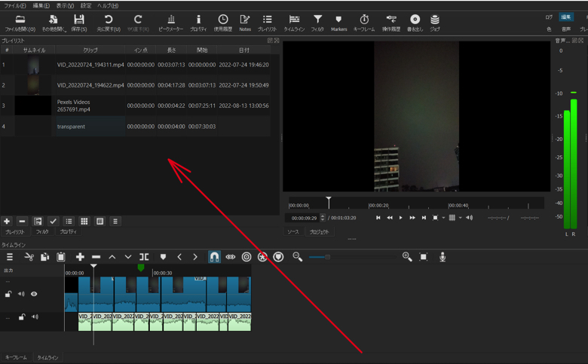Remove playlist item with minus button

[22, 222]
